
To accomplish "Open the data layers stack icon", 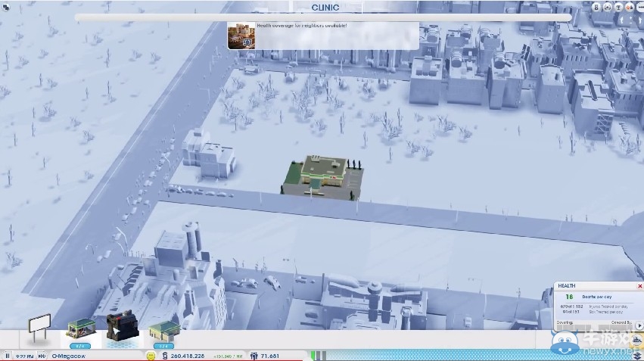I will pos(637,356).
